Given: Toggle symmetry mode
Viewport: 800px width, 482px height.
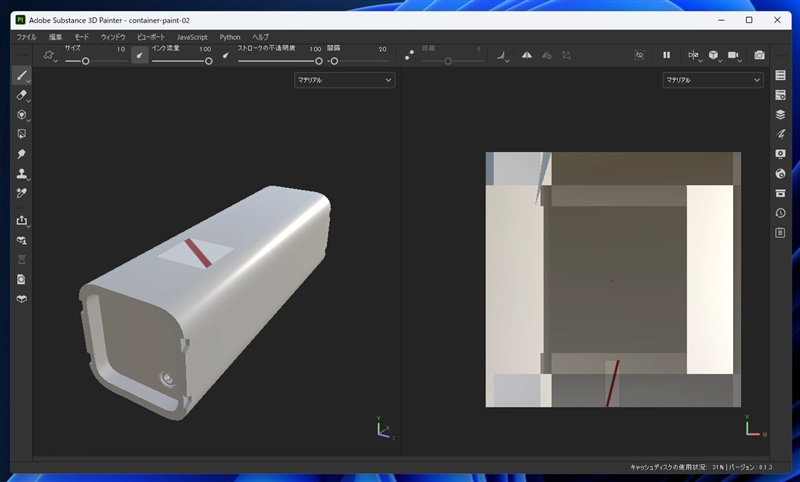Looking at the screenshot, I should coord(527,55).
